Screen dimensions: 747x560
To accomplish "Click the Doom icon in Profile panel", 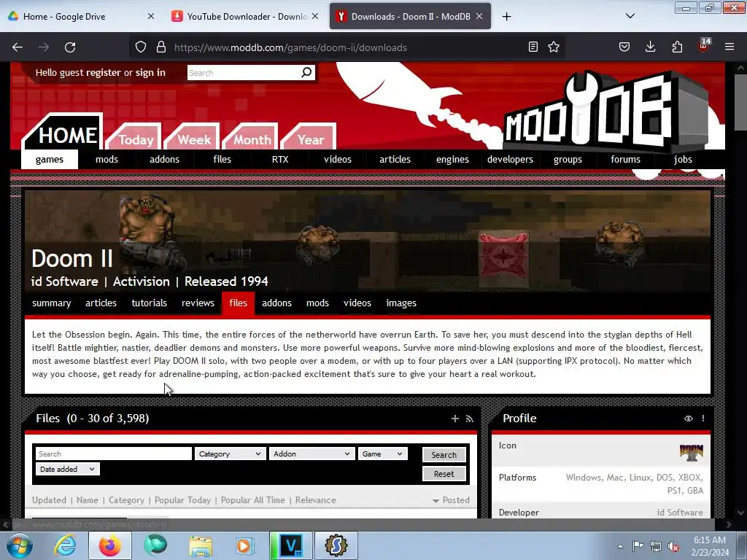I will [x=692, y=452].
